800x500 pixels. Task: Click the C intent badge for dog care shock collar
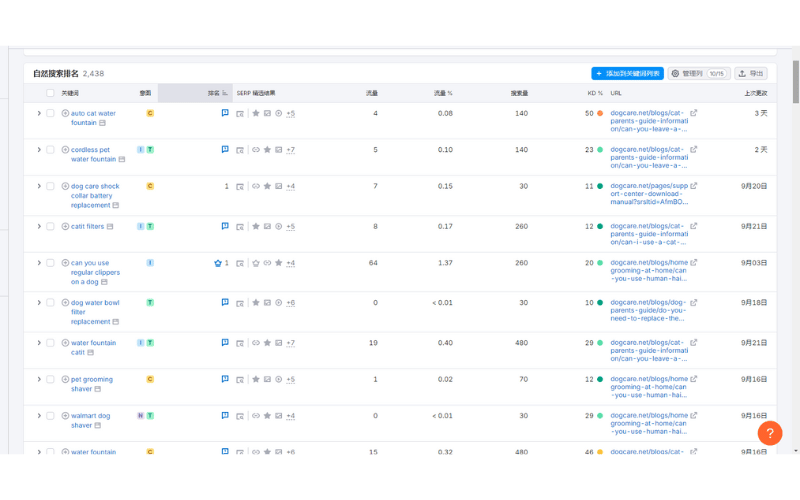150,186
